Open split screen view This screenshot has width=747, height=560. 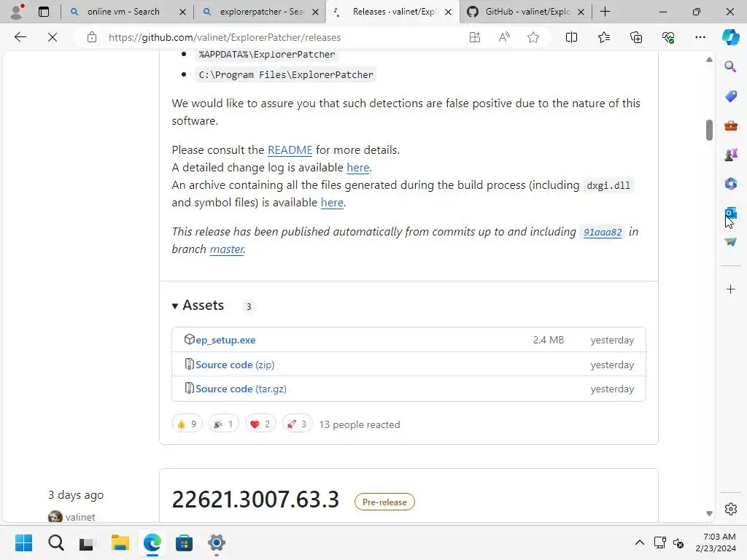pyautogui.click(x=571, y=37)
